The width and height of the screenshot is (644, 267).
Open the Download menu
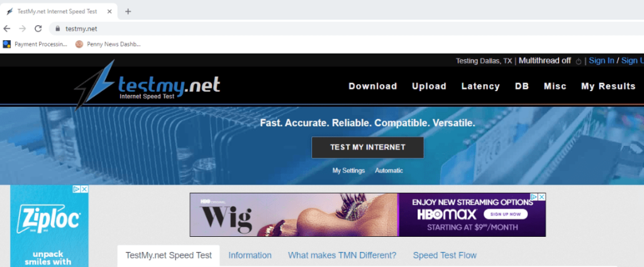(x=372, y=86)
